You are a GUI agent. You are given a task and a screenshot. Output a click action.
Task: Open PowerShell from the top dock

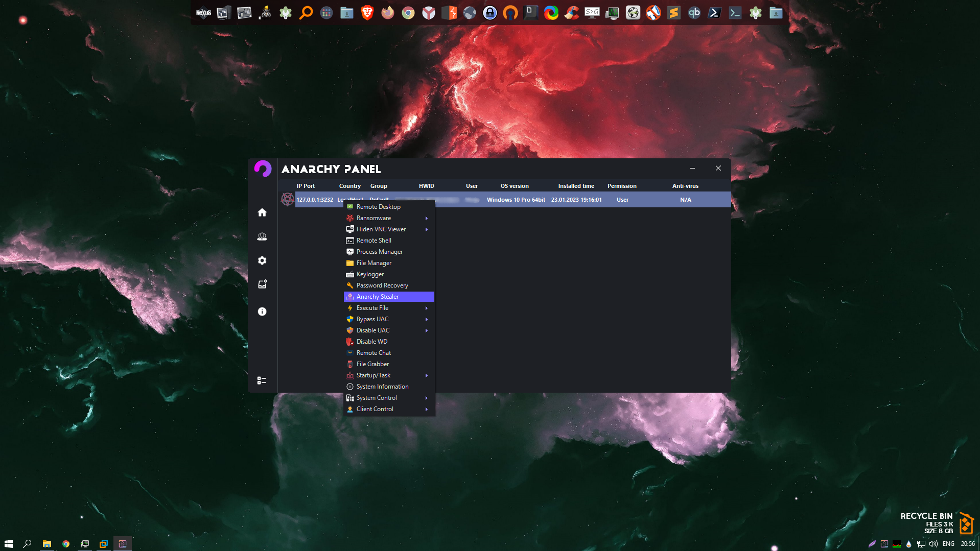pos(714,13)
